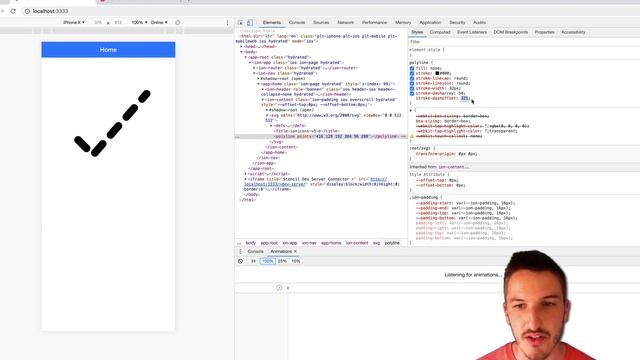Viewport: 640px width, 360px height.
Task: Expand the universal selector rule arrow
Action: pyautogui.click(x=411, y=111)
